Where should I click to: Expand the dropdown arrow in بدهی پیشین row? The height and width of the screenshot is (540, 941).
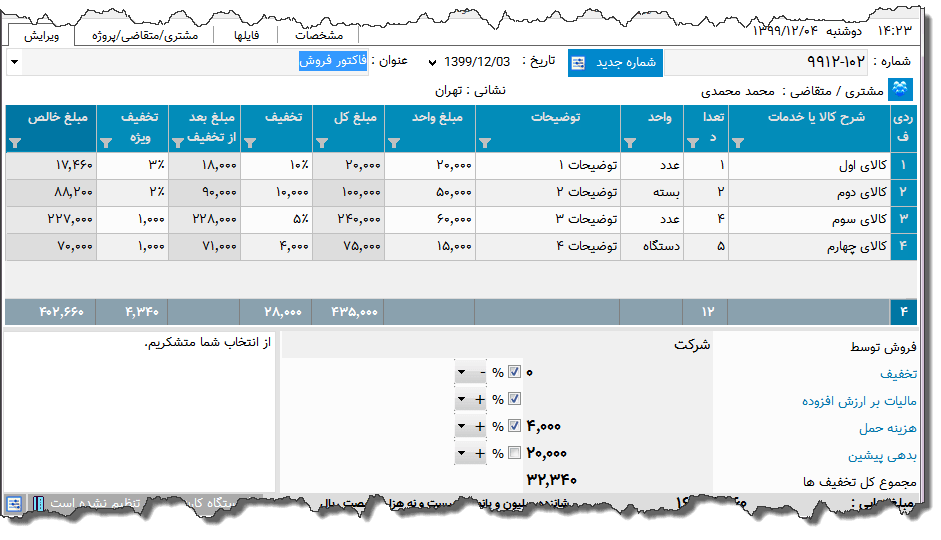point(461,454)
